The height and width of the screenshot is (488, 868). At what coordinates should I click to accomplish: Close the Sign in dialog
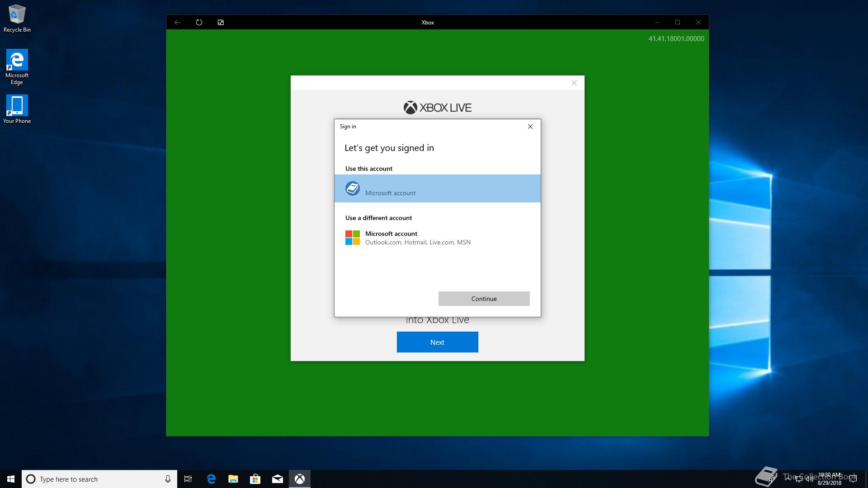tap(530, 127)
